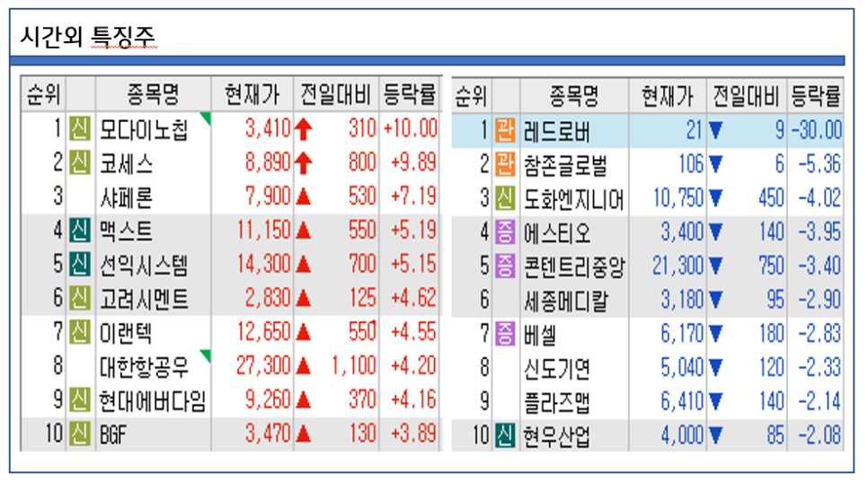The image size is (868, 483).
Task: Click the dark 신 badge beside 맥스트
Action: [x=80, y=230]
